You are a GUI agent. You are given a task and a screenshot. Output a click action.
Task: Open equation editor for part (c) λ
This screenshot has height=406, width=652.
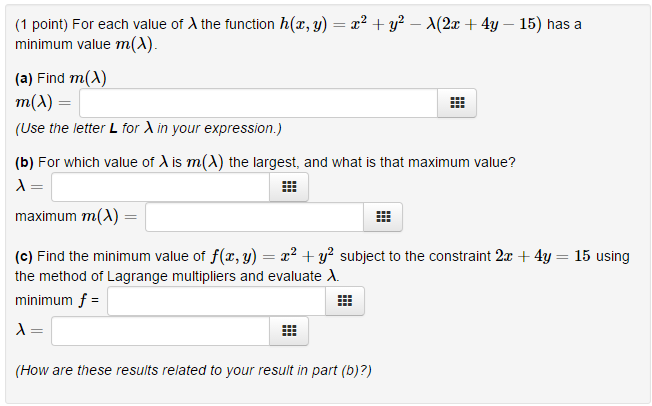point(289,331)
